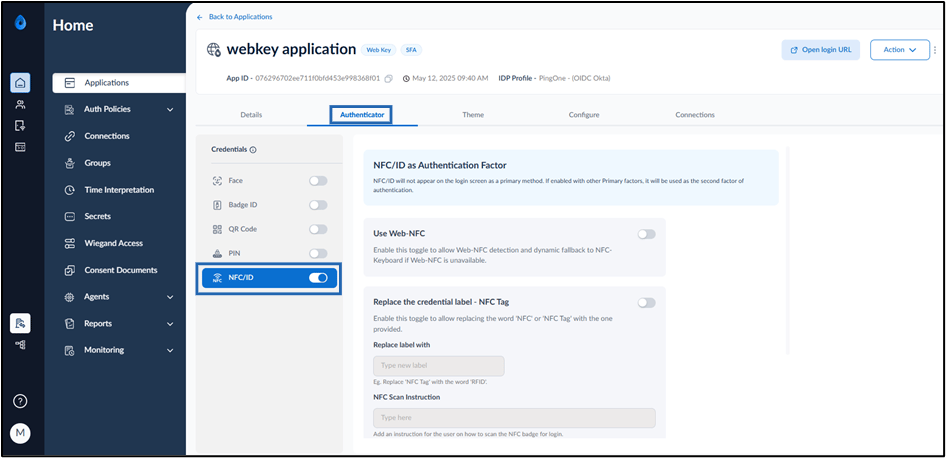The image size is (946, 458).
Task: Click the Connections link icon
Action: 69,136
